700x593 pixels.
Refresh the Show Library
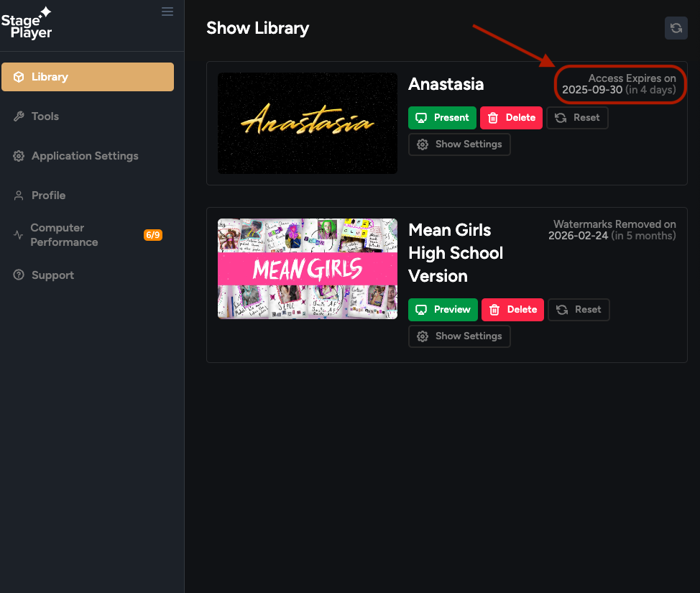[676, 28]
